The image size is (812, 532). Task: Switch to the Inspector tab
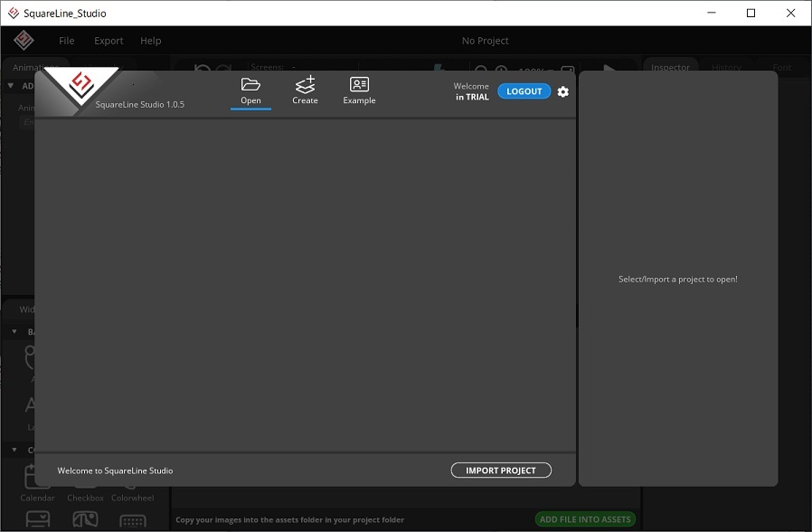click(x=671, y=68)
